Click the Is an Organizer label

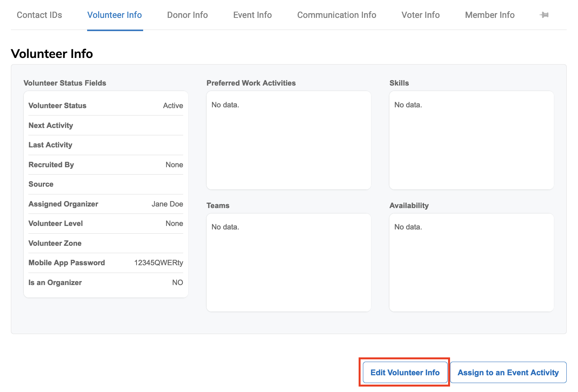[55, 283]
